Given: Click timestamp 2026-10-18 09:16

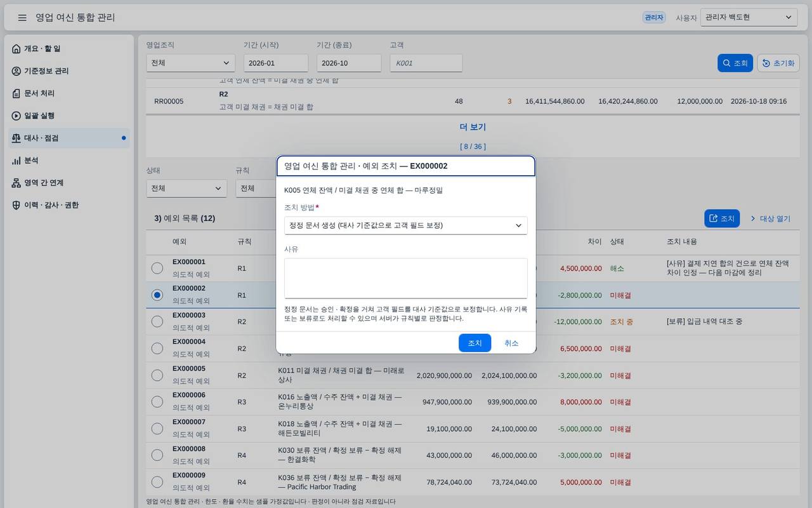Looking at the screenshot, I should (x=759, y=101).
